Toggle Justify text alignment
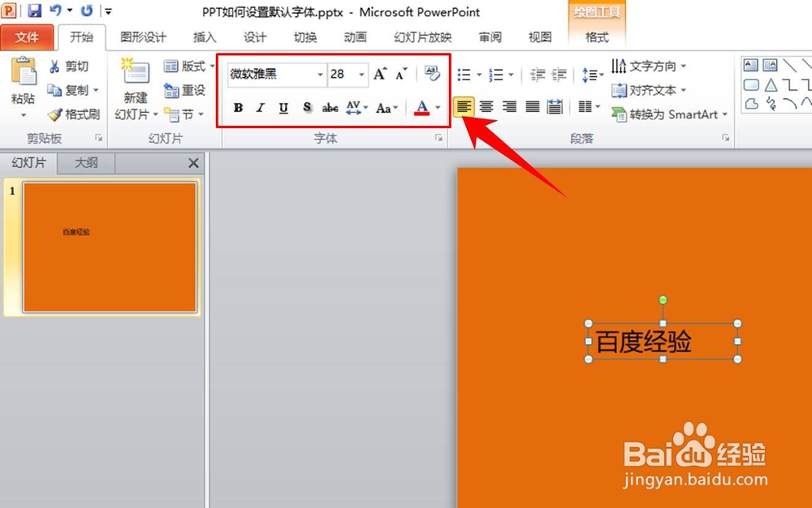 533,107
